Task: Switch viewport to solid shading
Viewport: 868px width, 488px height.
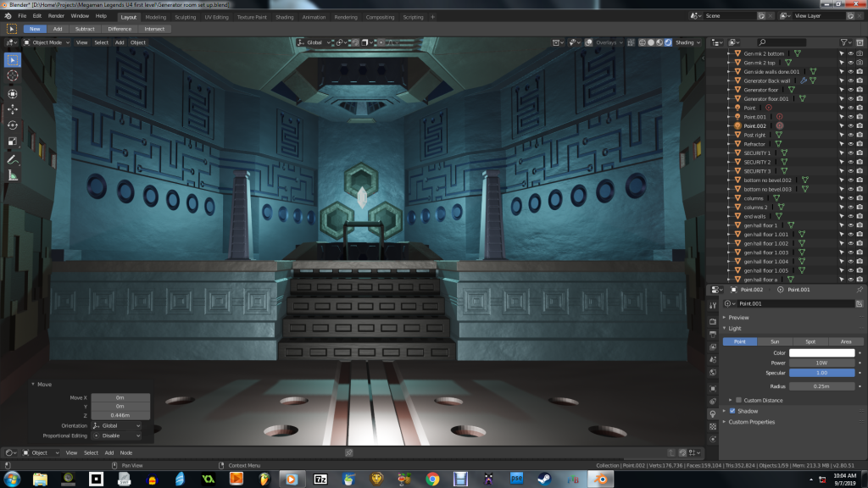Action: point(651,42)
